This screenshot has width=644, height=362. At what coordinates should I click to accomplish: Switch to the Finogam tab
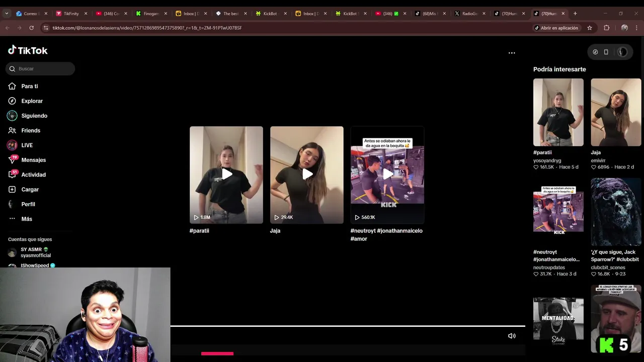point(151,14)
